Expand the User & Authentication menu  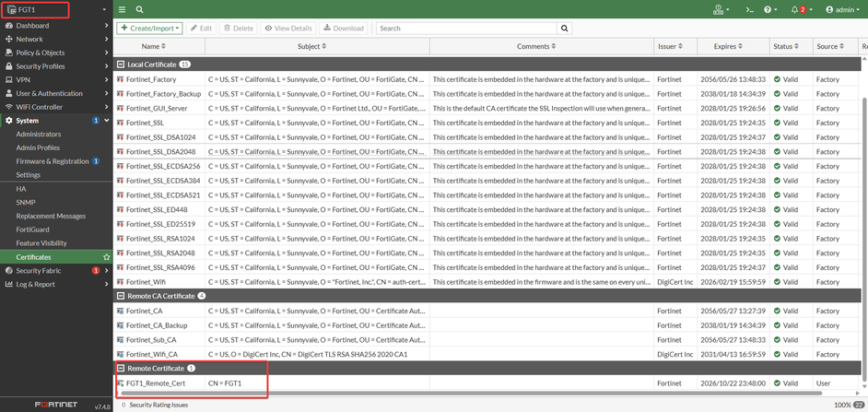click(x=56, y=94)
